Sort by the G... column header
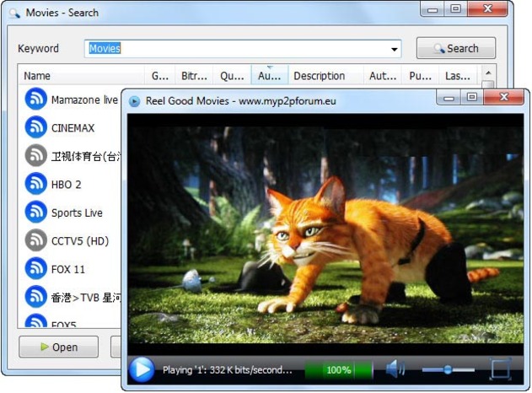 click(x=160, y=76)
